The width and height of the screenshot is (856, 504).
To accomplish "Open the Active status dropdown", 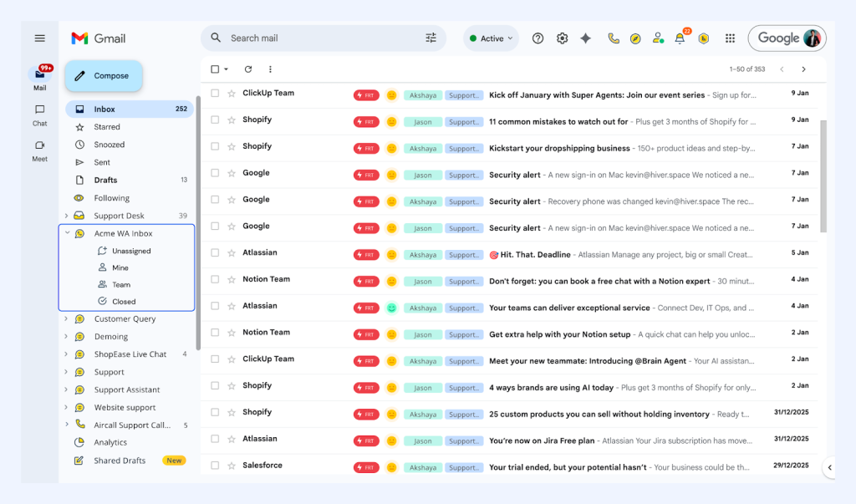I will click(491, 38).
